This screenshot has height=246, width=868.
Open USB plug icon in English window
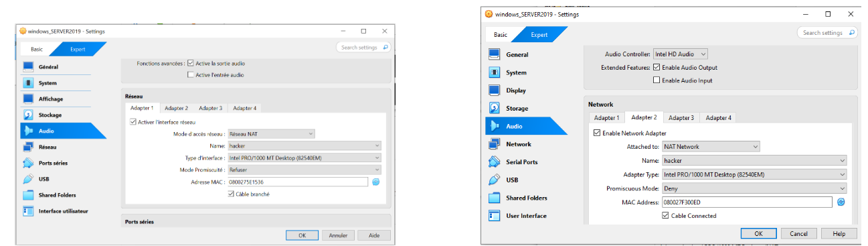[495, 180]
